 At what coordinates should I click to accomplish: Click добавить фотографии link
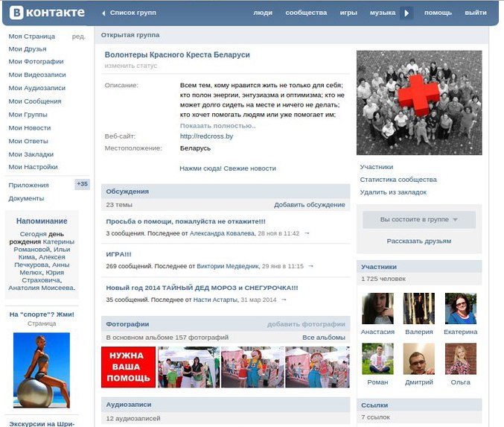pos(306,324)
